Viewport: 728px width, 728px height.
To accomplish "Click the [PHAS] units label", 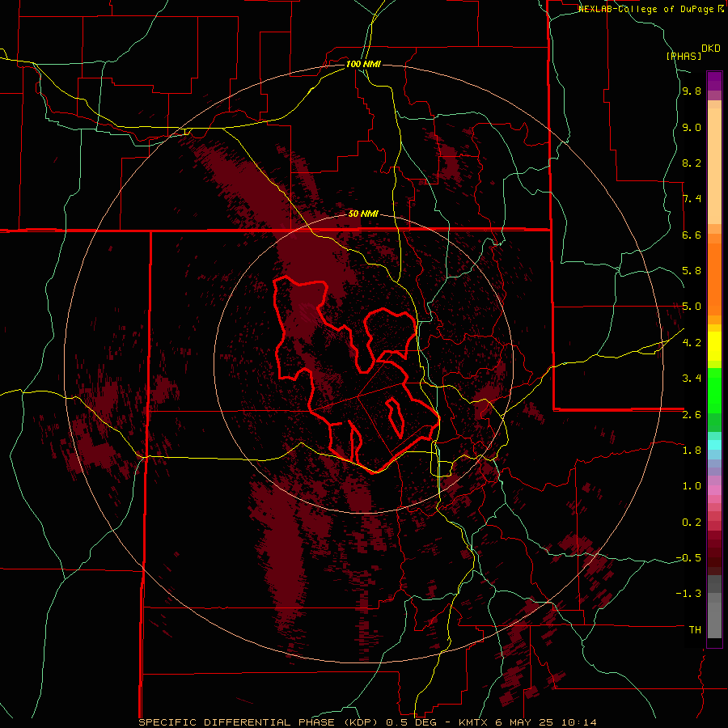I will pyautogui.click(x=684, y=56).
